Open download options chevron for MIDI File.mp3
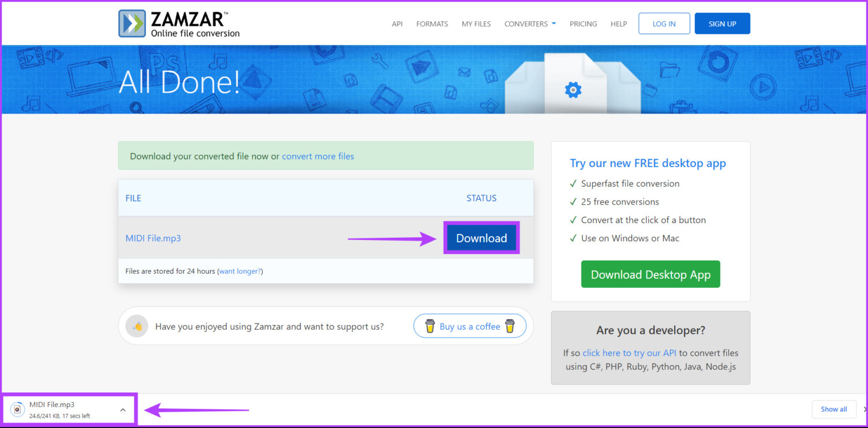The height and width of the screenshot is (428, 868). click(x=123, y=410)
